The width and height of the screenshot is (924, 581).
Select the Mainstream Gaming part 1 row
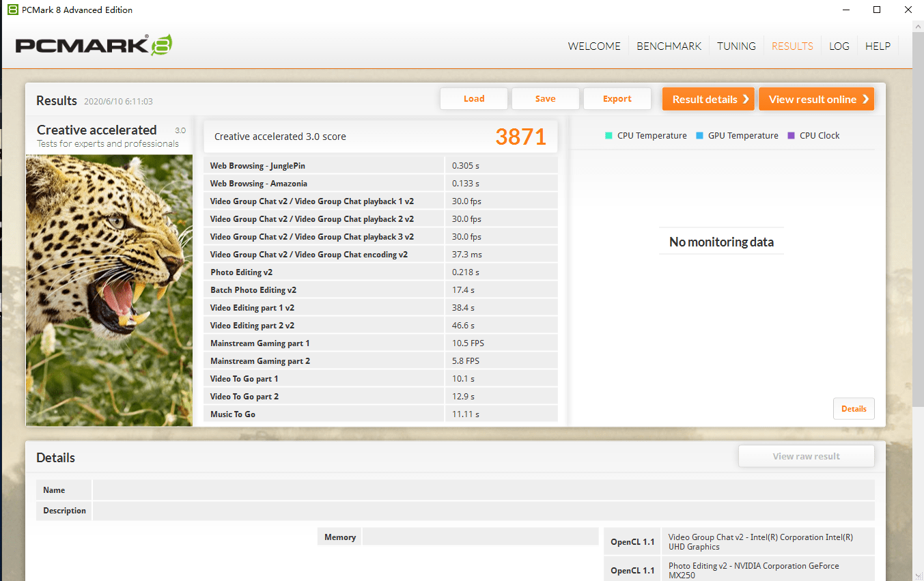point(380,343)
